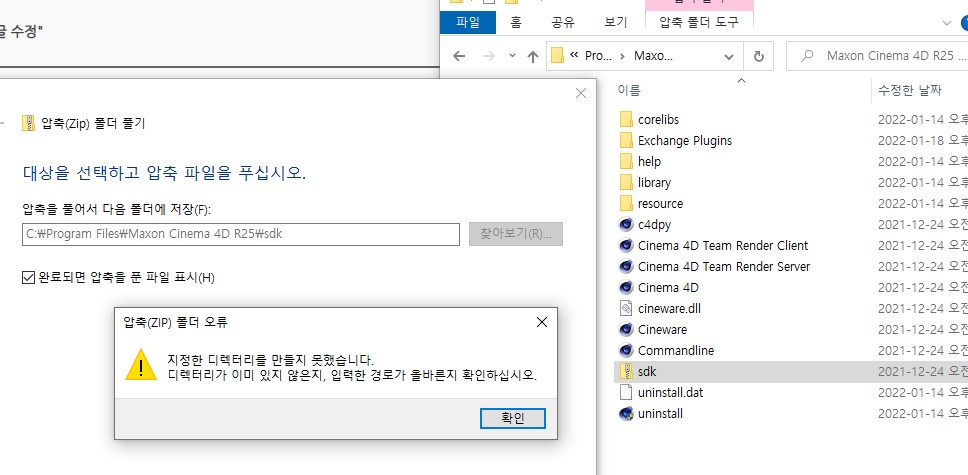968x475 pixels.
Task: Close the ZIP folder error dialog
Action: coord(541,322)
